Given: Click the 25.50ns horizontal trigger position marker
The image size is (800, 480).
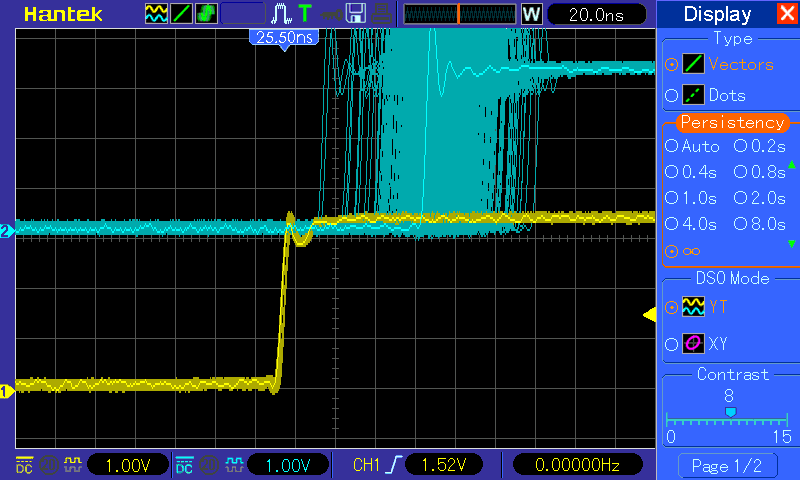Looking at the screenshot, I should pyautogui.click(x=284, y=38).
